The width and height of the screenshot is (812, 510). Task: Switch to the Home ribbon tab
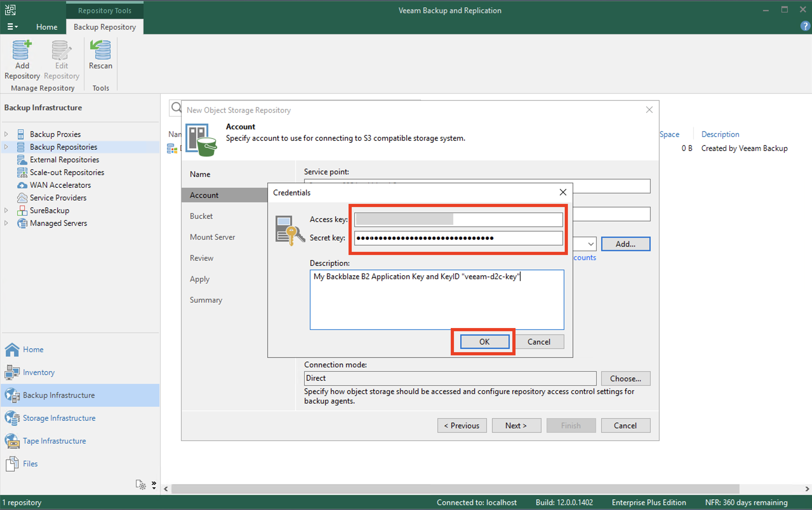tap(47, 27)
